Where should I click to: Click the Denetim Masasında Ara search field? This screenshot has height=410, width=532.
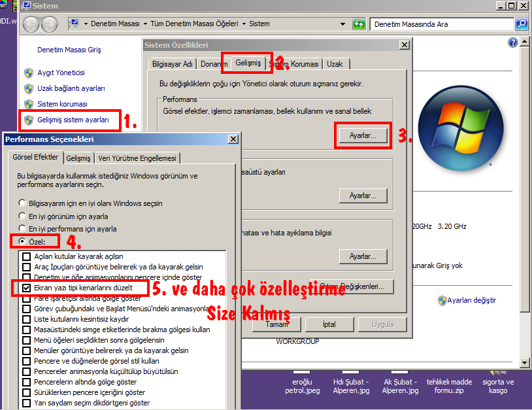click(442, 24)
